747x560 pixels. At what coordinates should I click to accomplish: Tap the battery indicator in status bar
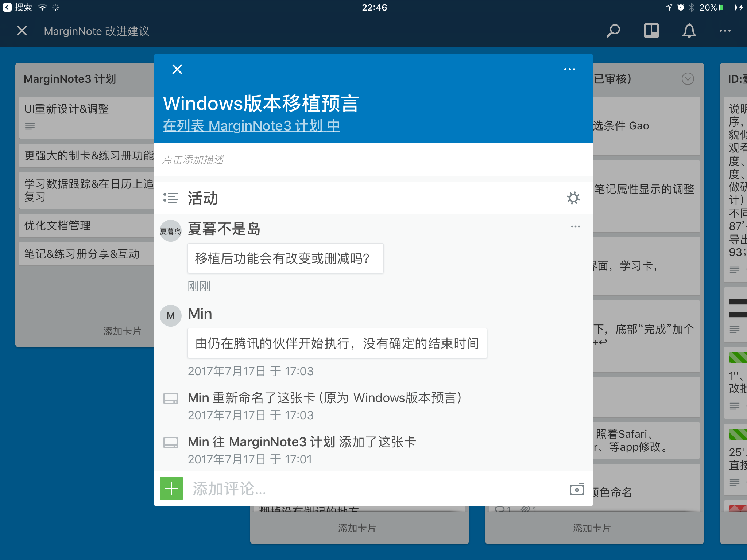(728, 7)
